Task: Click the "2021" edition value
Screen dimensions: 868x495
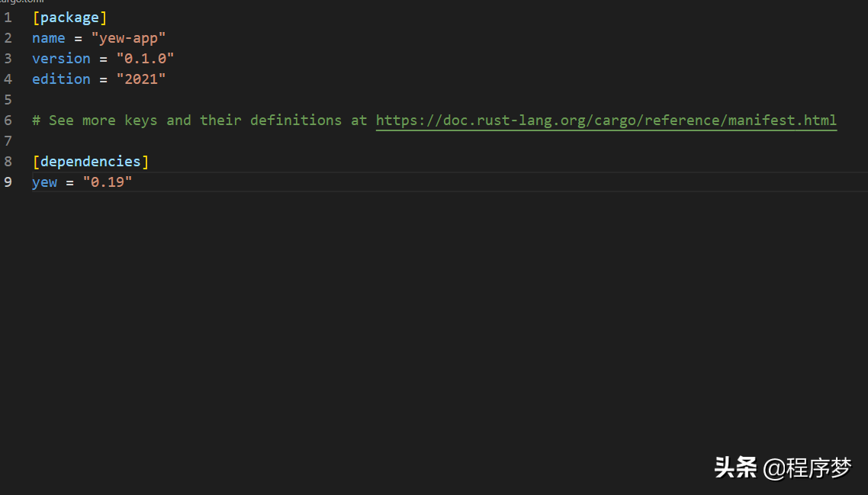Action: click(x=140, y=79)
